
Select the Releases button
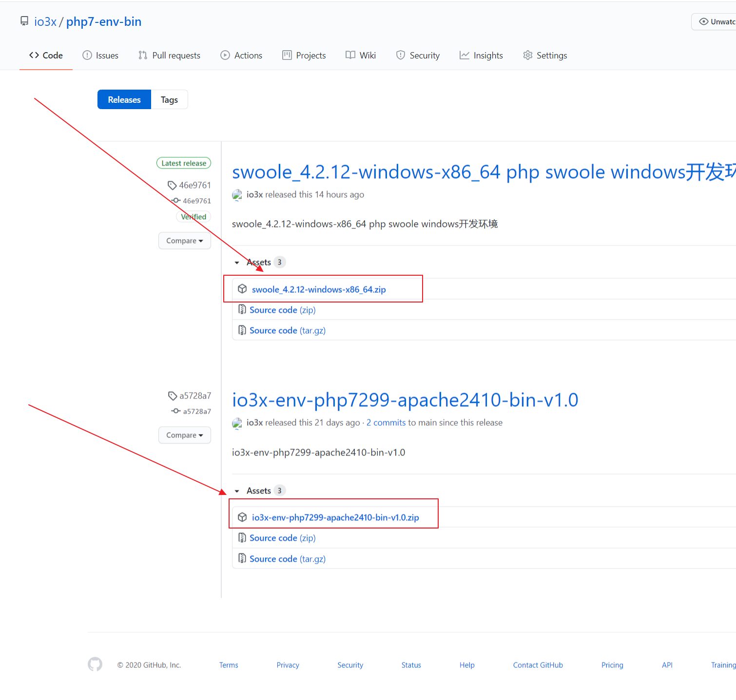click(x=124, y=99)
